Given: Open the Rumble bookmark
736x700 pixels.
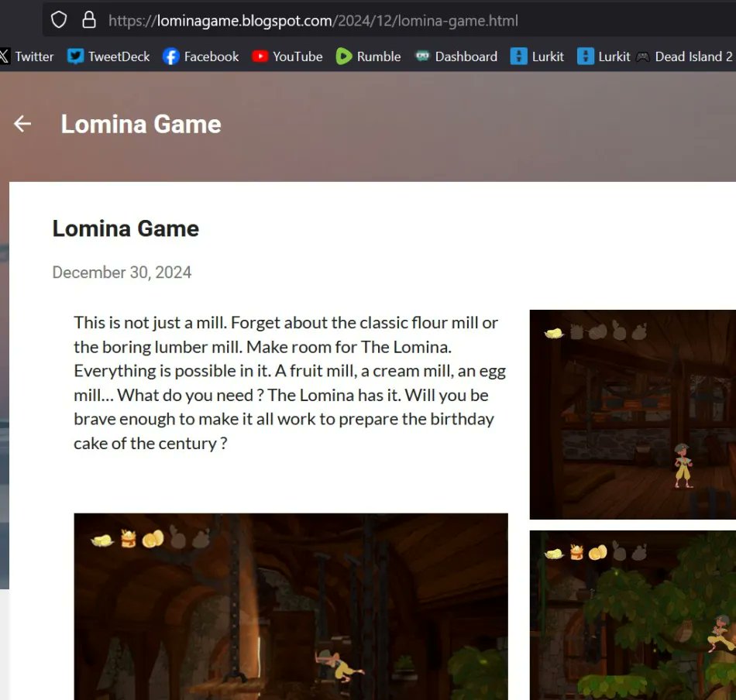Looking at the screenshot, I should (369, 57).
